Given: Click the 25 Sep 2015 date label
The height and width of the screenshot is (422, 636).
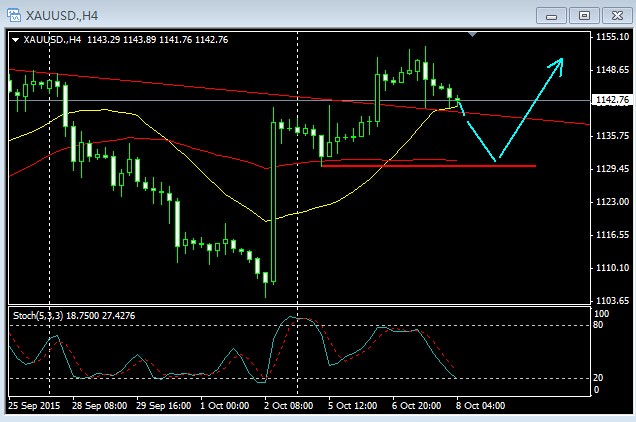Looking at the screenshot, I should point(34,405).
